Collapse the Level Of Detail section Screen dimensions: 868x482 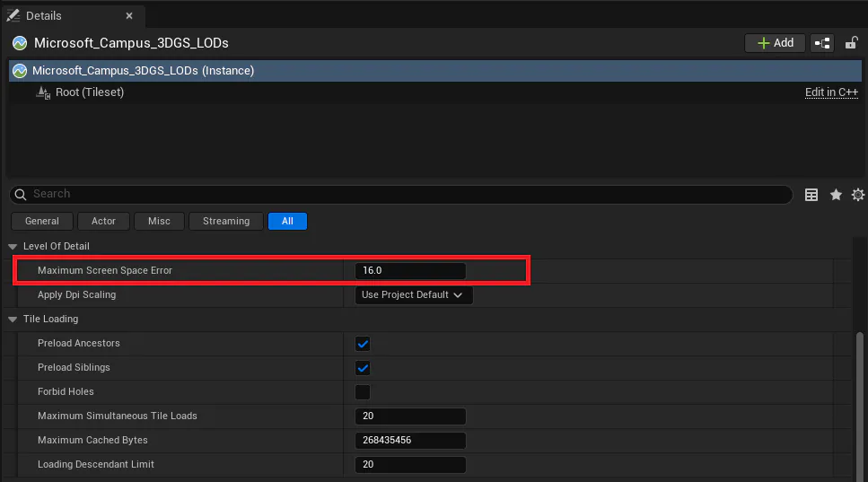coord(13,246)
